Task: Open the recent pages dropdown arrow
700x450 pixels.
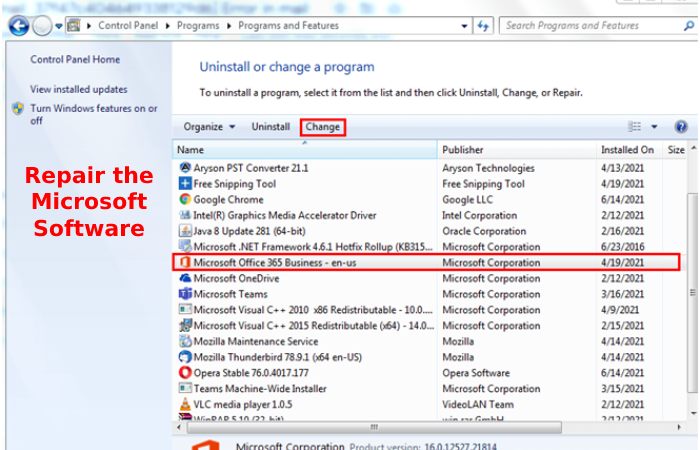Action: pyautogui.click(x=58, y=26)
